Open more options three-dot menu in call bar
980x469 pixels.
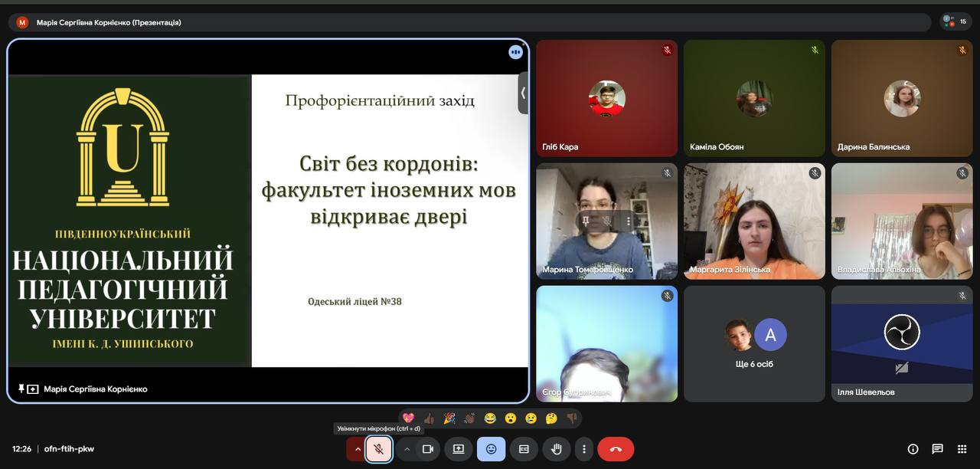pyautogui.click(x=584, y=449)
